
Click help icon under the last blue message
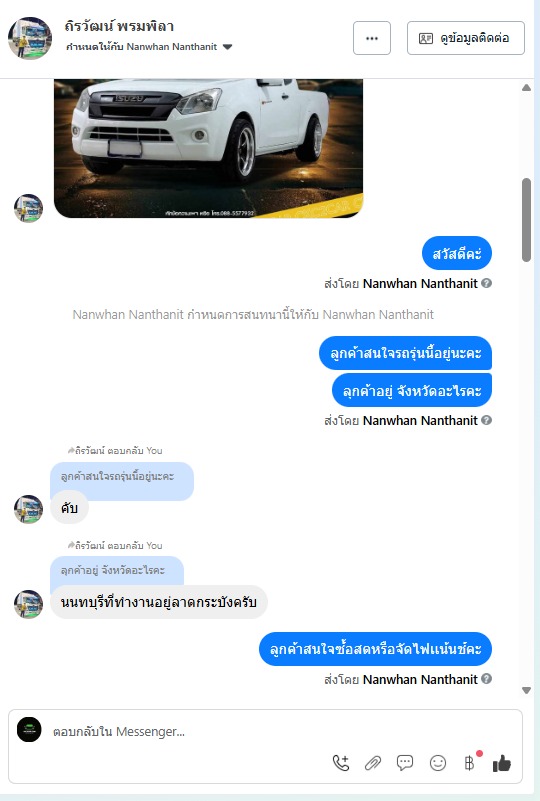[x=487, y=679]
